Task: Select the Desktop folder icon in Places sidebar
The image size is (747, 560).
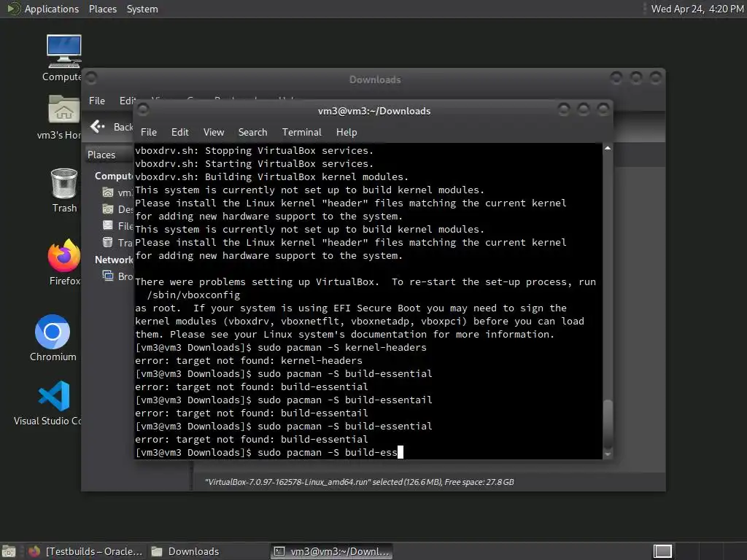Action: pyautogui.click(x=108, y=209)
